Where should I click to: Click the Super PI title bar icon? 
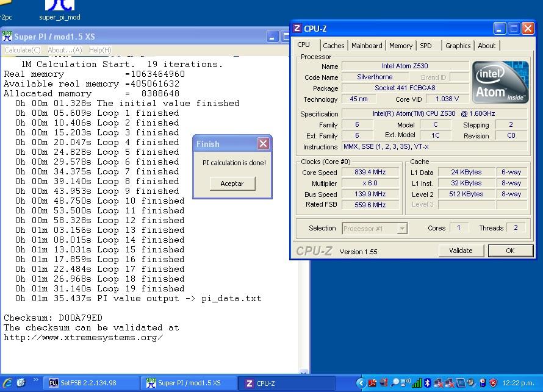7,36
